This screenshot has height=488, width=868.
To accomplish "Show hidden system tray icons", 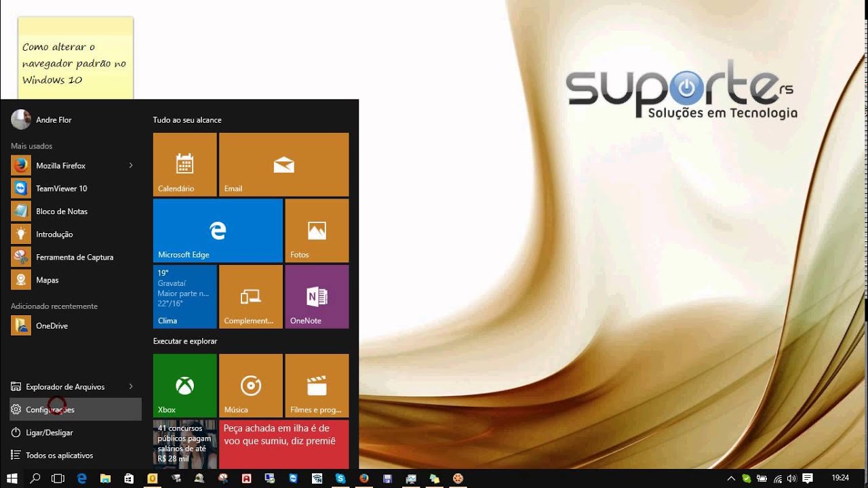I will click(x=731, y=478).
